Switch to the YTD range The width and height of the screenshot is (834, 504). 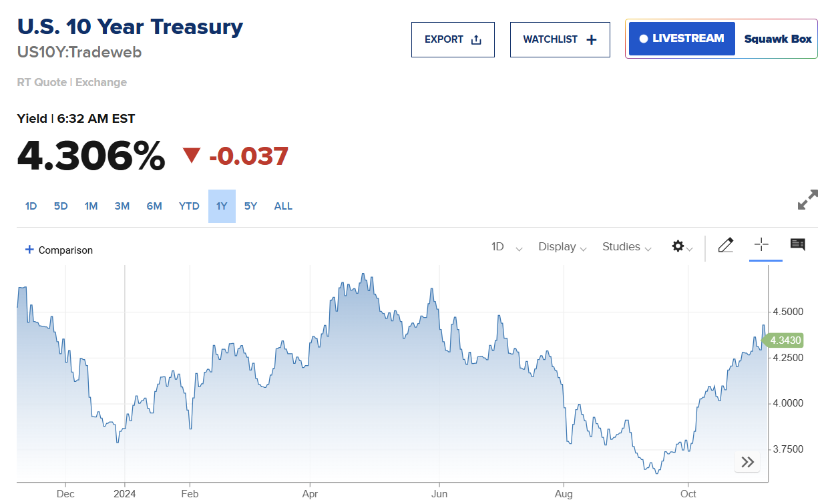(x=189, y=206)
